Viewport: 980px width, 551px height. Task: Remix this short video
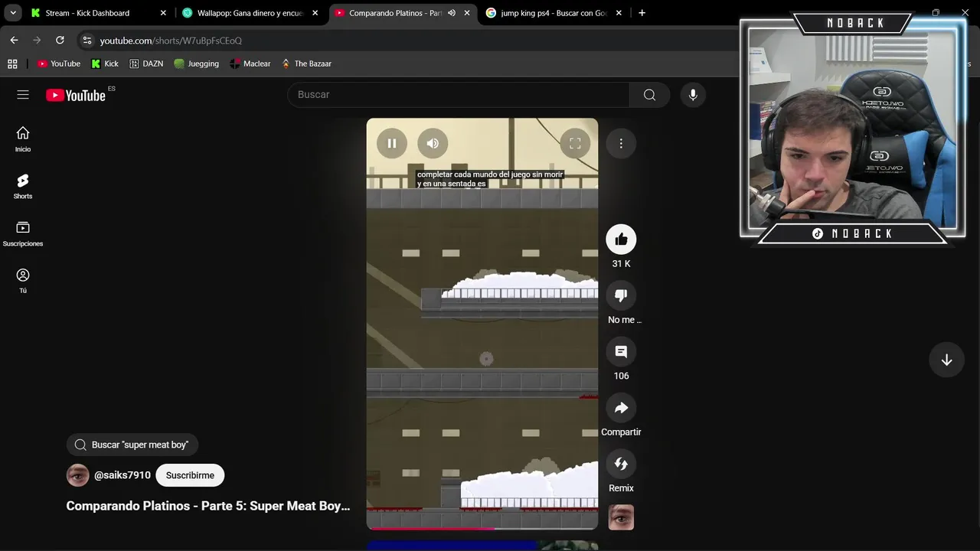(x=621, y=464)
